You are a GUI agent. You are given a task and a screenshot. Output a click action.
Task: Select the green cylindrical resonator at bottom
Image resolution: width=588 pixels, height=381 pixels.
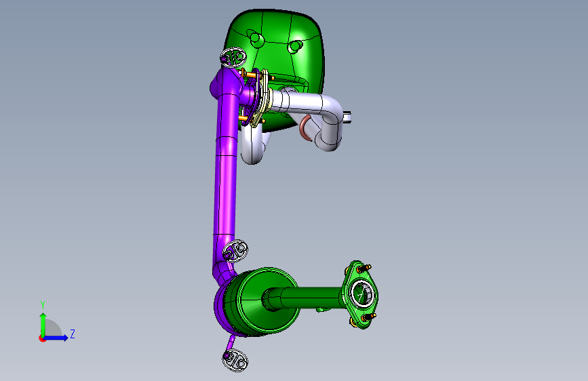pos(262,302)
